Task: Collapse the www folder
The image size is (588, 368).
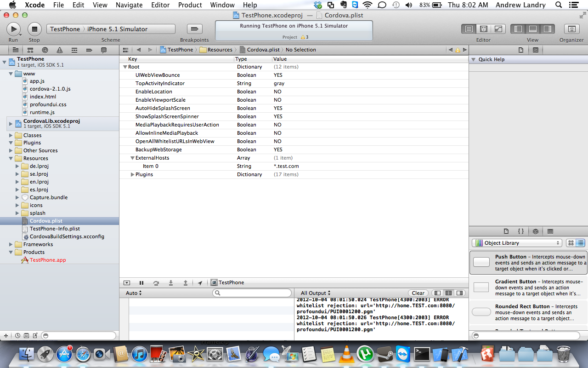Action: coord(11,74)
